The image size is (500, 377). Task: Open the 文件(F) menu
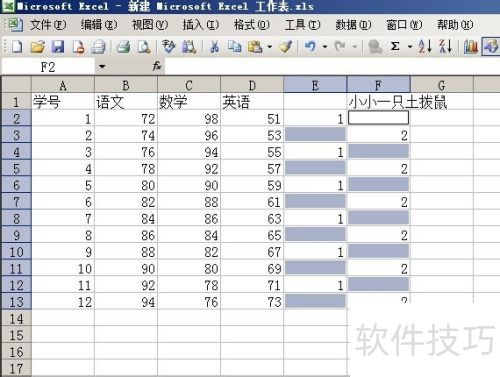48,25
